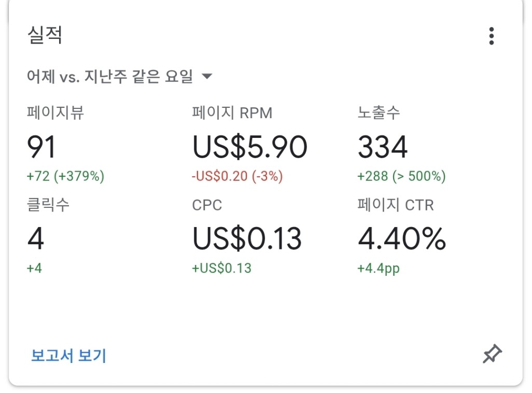Pin the 실적 card with pin icon
The height and width of the screenshot is (393, 532).
point(492,354)
